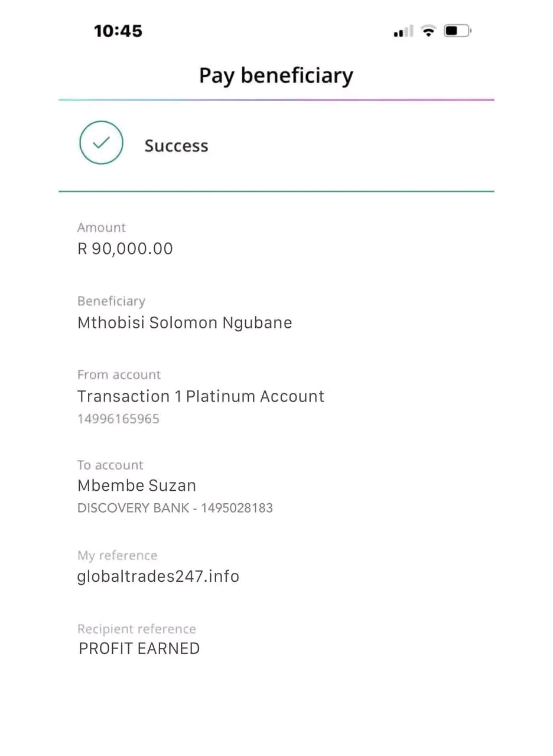Open the globaltrades247.info reference
Image resolution: width=553 pixels, height=756 pixels.
[x=158, y=576]
